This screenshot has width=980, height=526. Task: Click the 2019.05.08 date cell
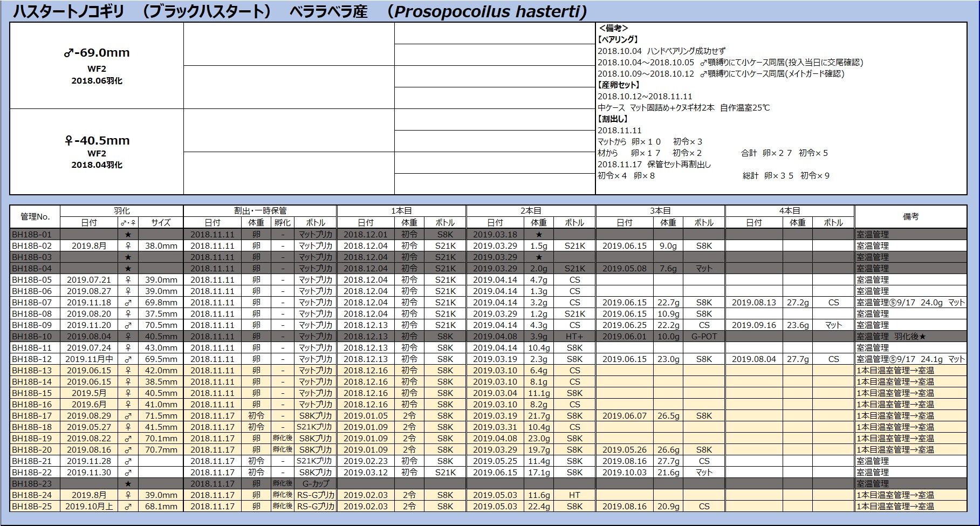click(x=624, y=268)
